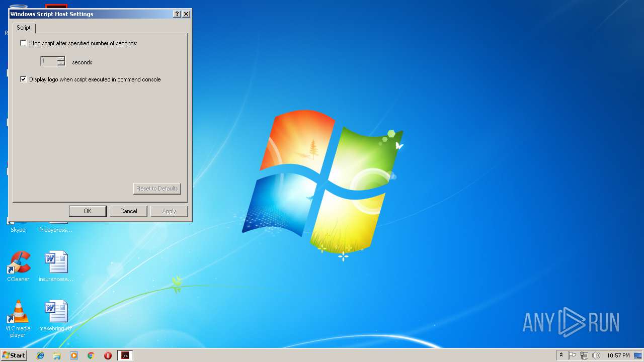
Task: Uncheck Display logo when script executed checkbox
Action: pyautogui.click(x=23, y=79)
